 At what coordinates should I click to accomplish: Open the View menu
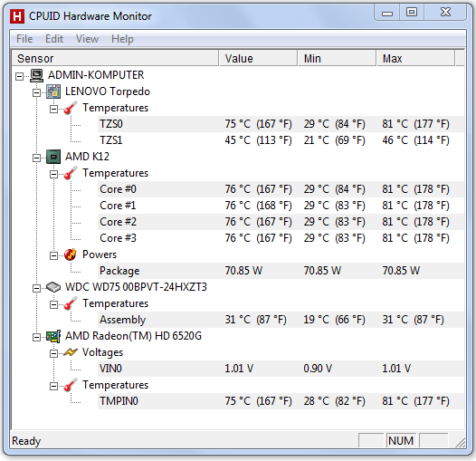point(87,39)
